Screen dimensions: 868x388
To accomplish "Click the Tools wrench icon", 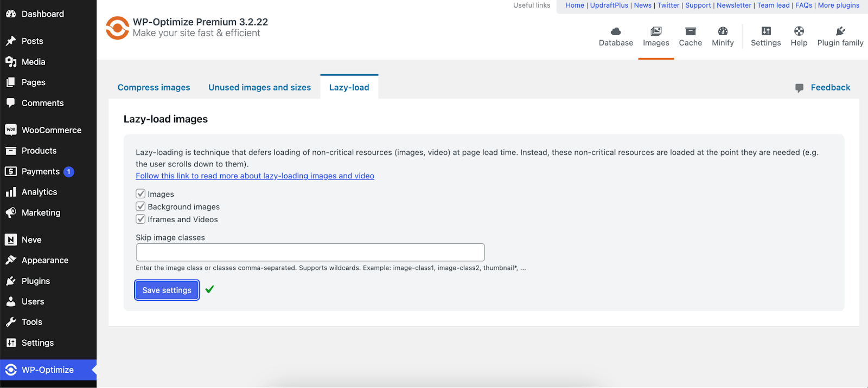I will point(11,322).
